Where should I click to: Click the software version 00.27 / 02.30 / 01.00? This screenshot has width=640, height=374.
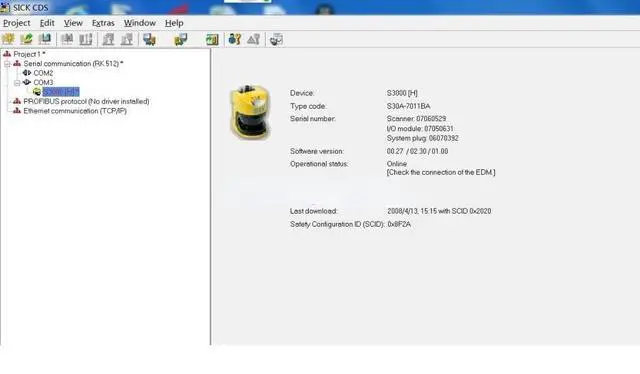point(418,151)
